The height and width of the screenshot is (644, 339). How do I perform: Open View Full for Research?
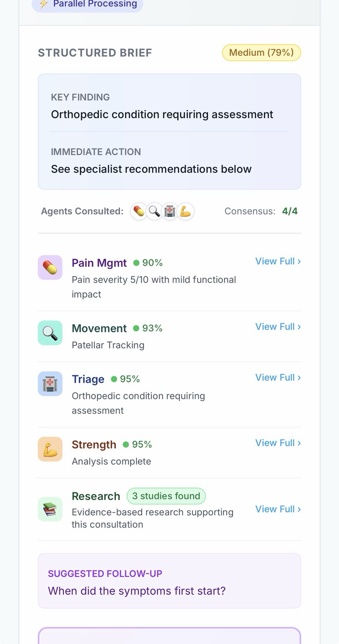pos(278,509)
